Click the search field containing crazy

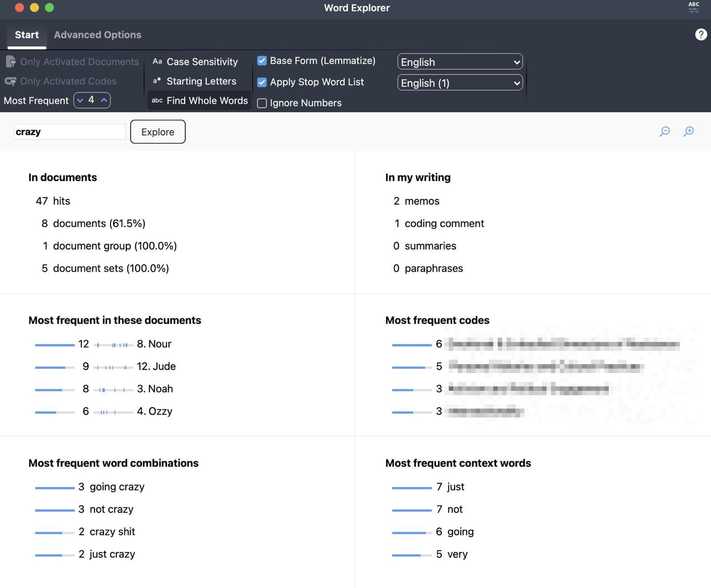click(69, 132)
